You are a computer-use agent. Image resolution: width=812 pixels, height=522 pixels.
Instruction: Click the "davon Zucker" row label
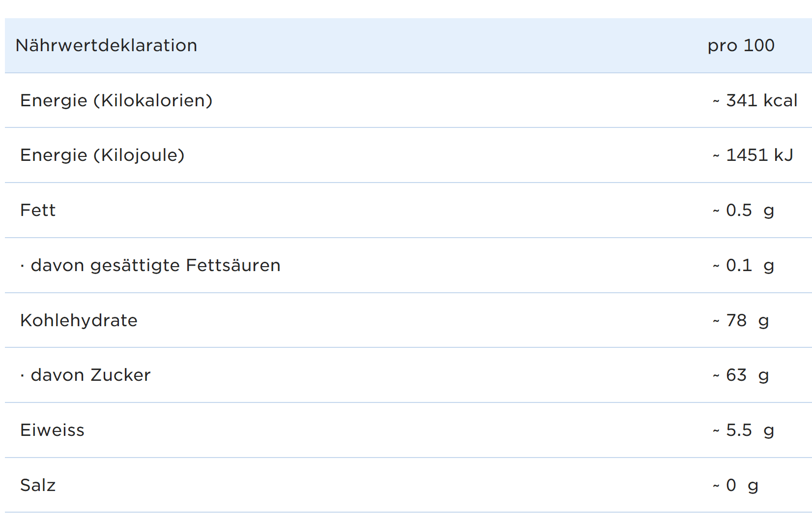[90, 375]
